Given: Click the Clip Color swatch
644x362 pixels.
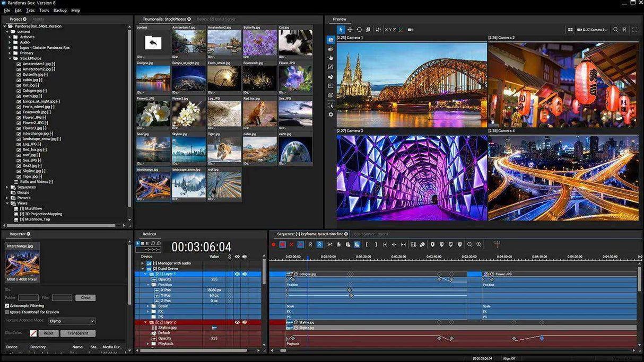Looking at the screenshot, I should pyautogui.click(x=33, y=333).
